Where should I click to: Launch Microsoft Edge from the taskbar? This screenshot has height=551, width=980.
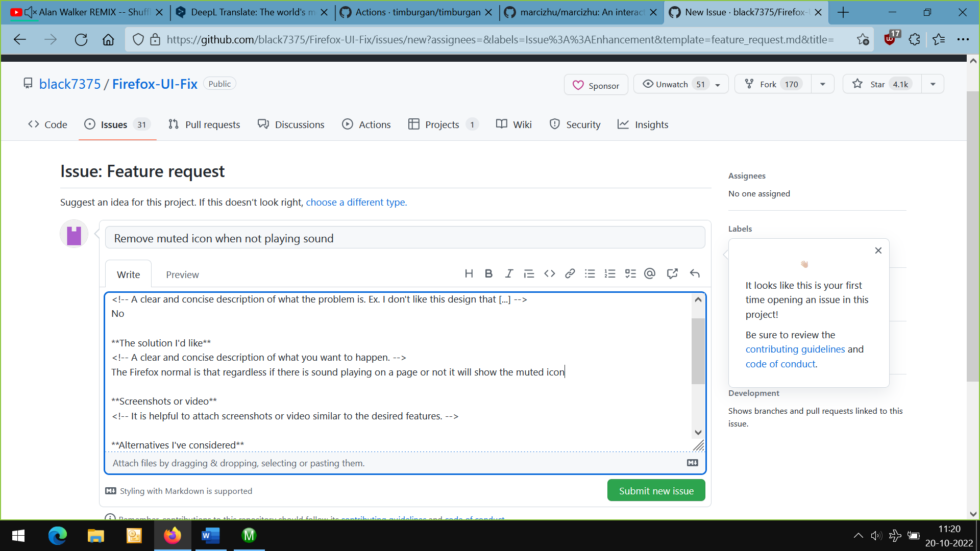tap(57, 536)
